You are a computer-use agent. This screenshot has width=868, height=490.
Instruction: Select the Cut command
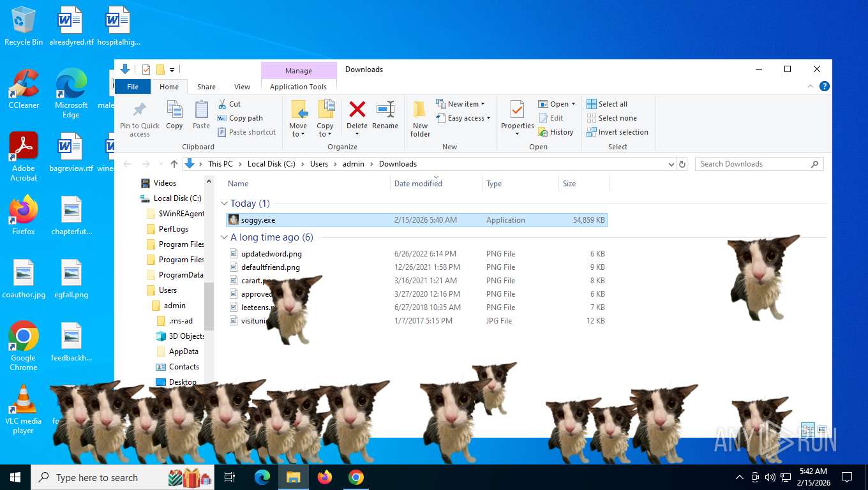229,104
